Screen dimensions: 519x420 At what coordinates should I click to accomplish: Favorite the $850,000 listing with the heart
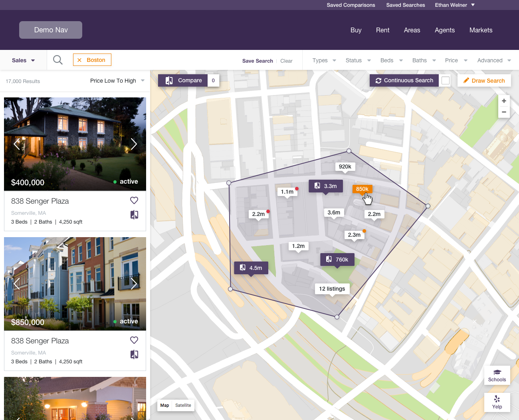tap(134, 340)
